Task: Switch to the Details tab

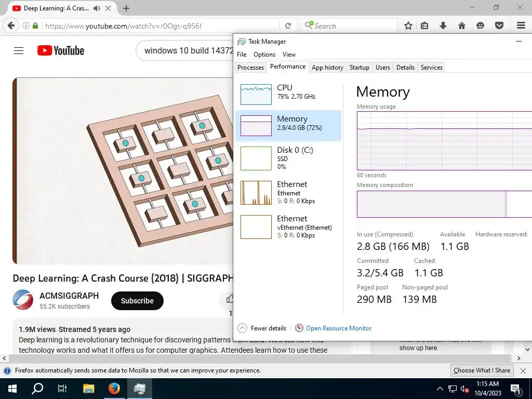Action: click(x=405, y=67)
